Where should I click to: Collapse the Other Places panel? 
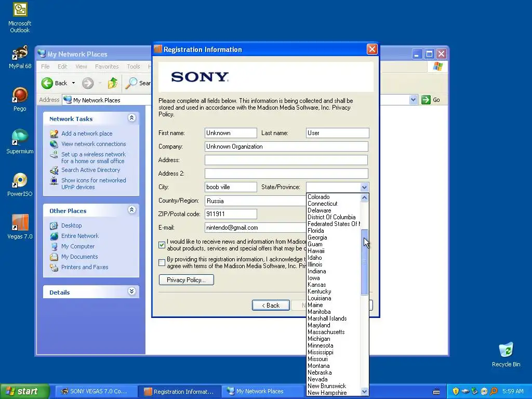click(x=131, y=210)
